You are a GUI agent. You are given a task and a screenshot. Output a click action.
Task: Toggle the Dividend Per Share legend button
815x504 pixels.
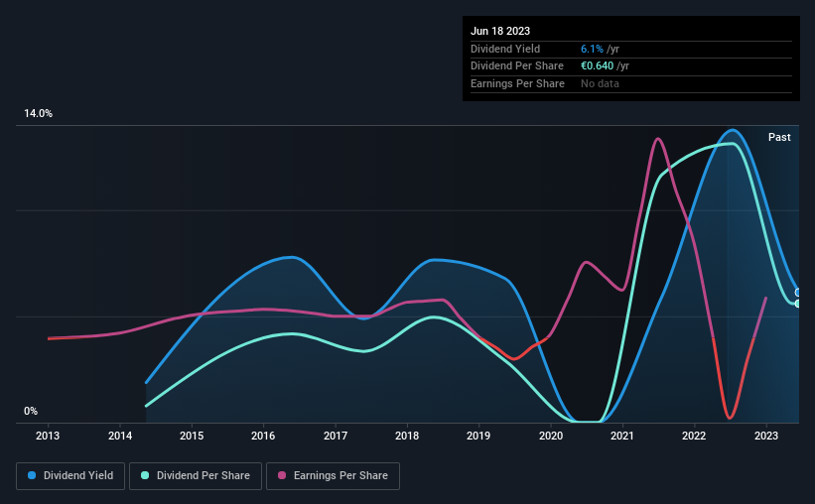point(196,476)
